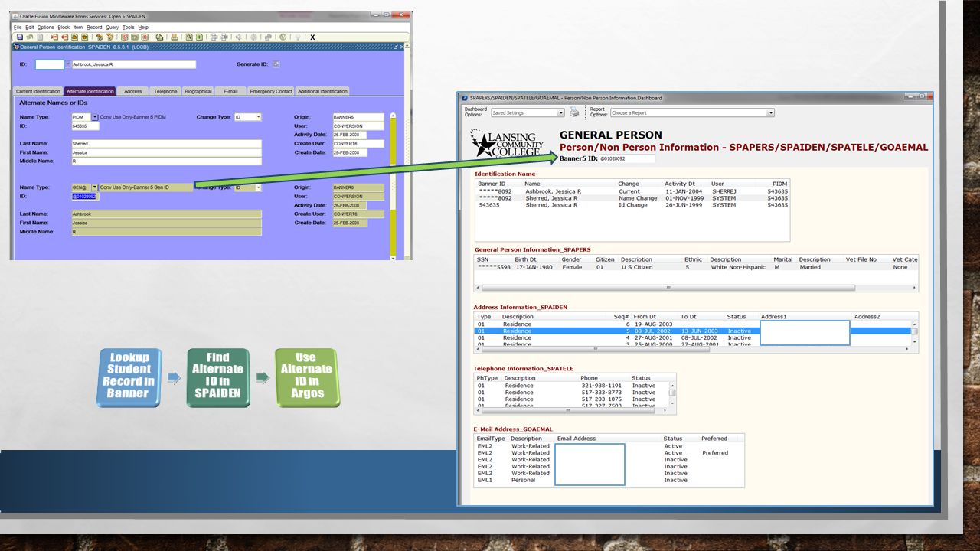Click the Save disk icon in Banner toolbar
Screen dimensions: 980x551
pos(19,37)
